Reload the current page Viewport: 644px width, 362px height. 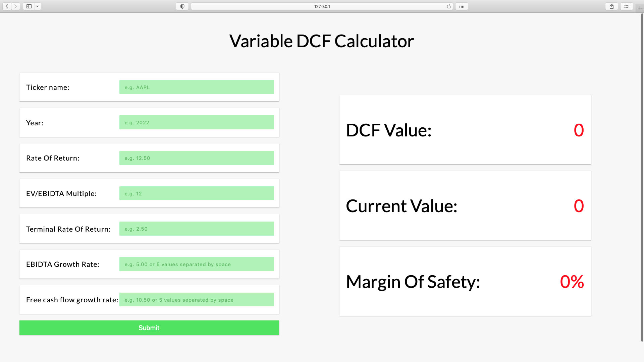[x=449, y=6]
